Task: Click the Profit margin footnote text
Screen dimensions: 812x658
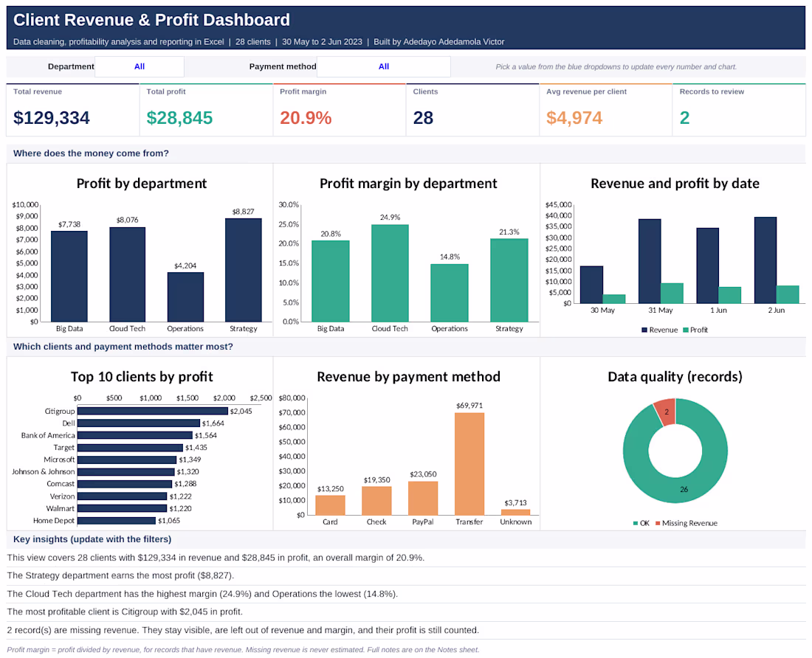Action: [x=243, y=650]
